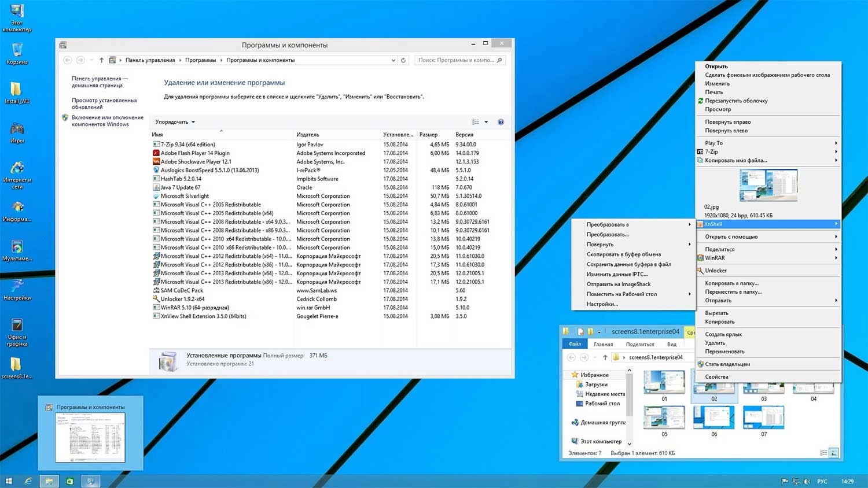868x488 pixels.
Task: Expand 'Преобразовать в' submenu
Action: click(633, 224)
